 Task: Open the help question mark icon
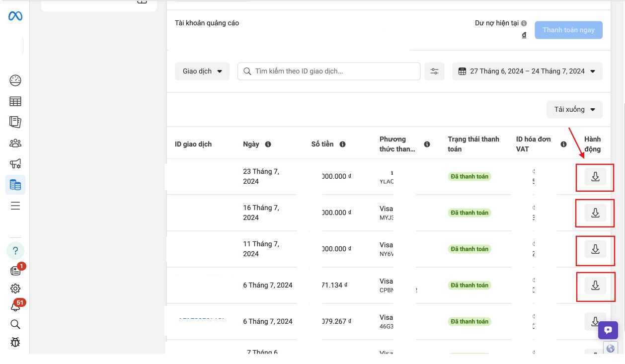point(15,250)
